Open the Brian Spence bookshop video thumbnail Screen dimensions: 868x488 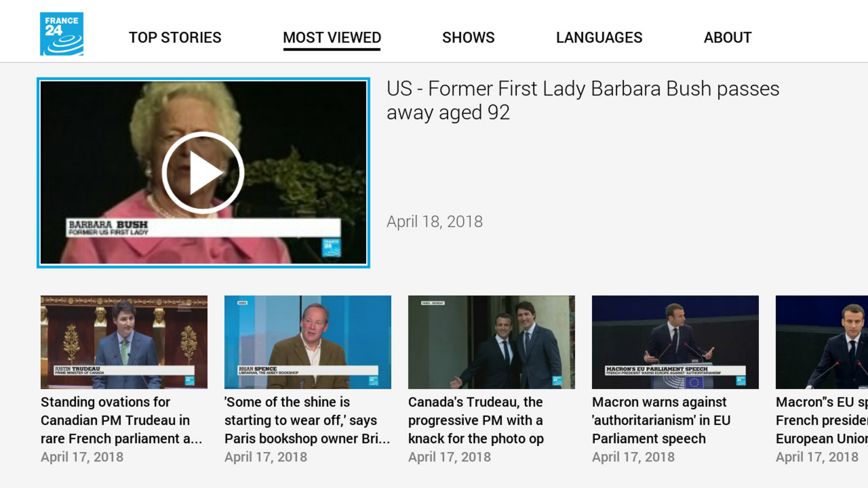point(308,342)
